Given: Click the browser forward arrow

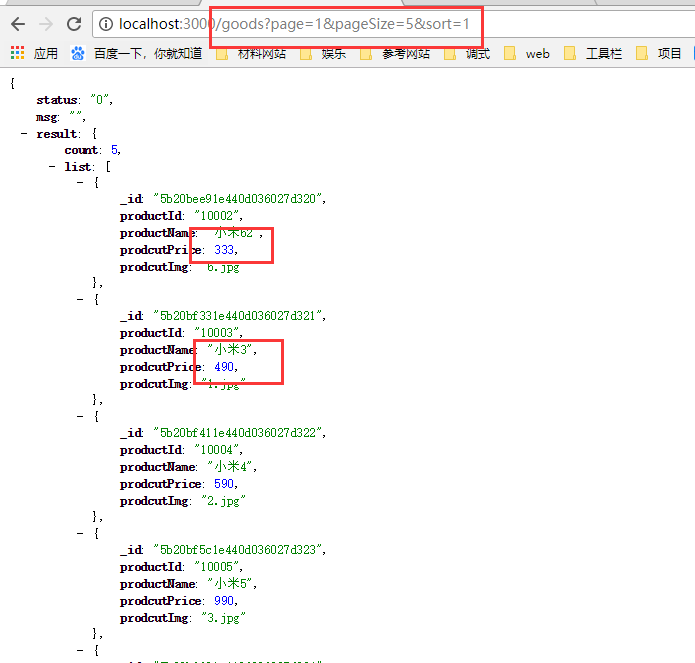Looking at the screenshot, I should (x=46, y=24).
